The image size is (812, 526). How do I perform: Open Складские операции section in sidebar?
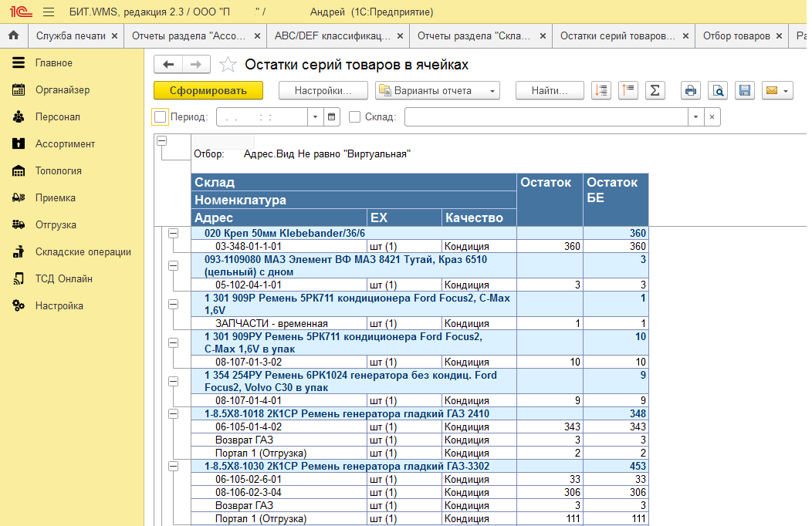pos(83,252)
